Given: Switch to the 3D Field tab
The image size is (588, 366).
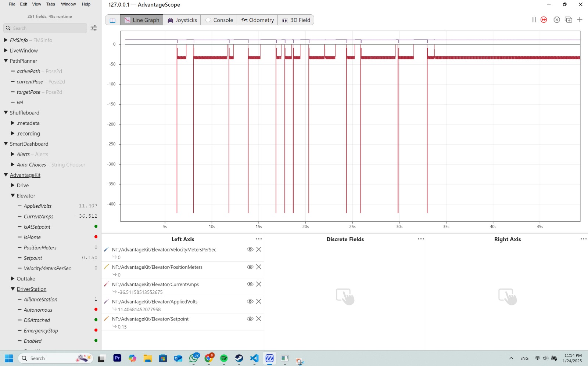Looking at the screenshot, I should click(x=296, y=20).
